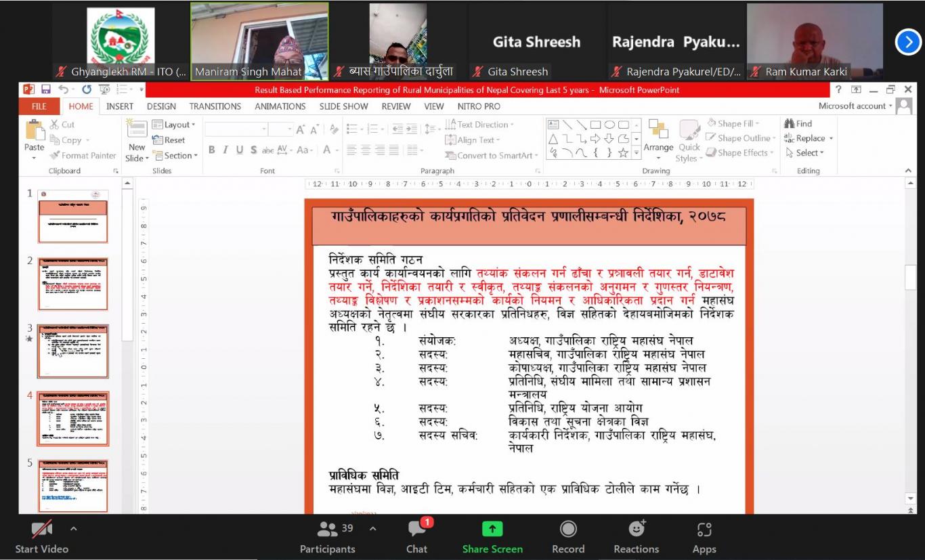The height and width of the screenshot is (560, 925).
Task: Click the Microsoft account link
Action: pos(852,106)
